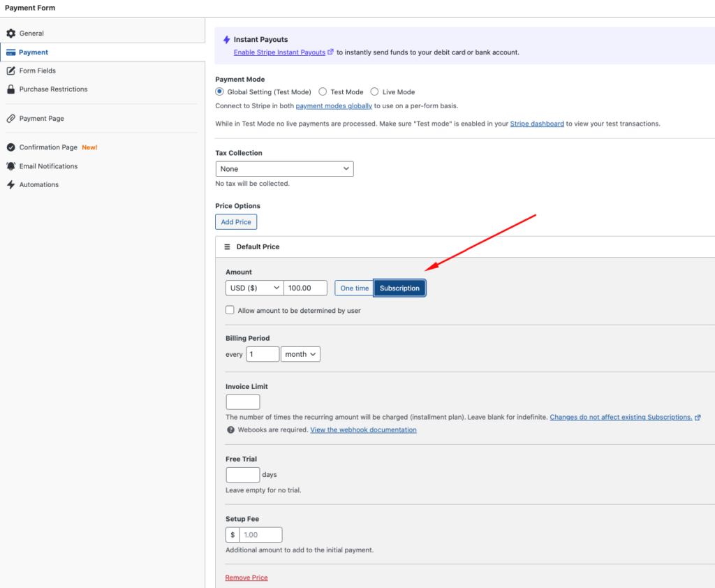
Task: Click the Automations lightning bolt icon
Action: pos(10,185)
